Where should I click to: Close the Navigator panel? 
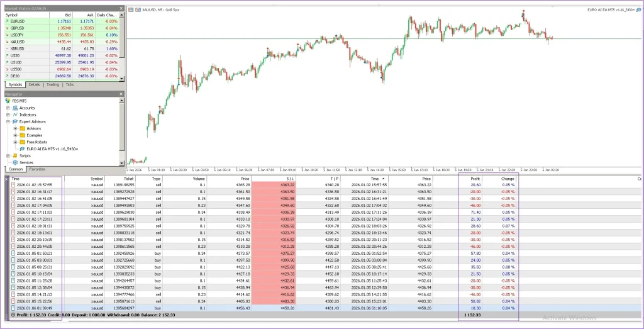(x=122, y=94)
